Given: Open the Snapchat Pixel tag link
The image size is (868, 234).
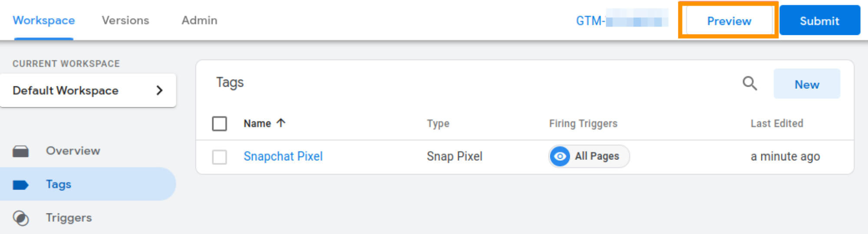Looking at the screenshot, I should pyautogui.click(x=283, y=156).
